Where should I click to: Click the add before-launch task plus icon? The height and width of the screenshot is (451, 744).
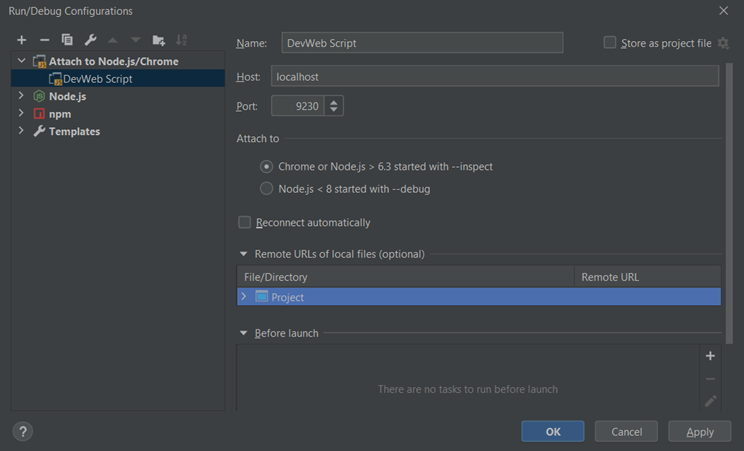point(710,356)
